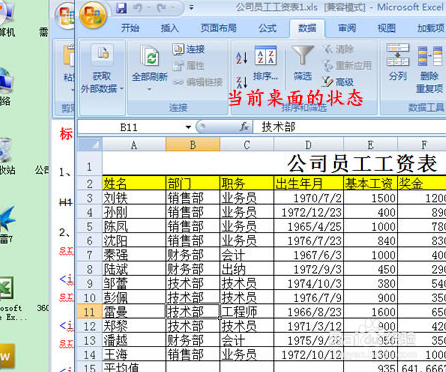
Task: Select the cell containing 平均值
Action: pos(134,367)
